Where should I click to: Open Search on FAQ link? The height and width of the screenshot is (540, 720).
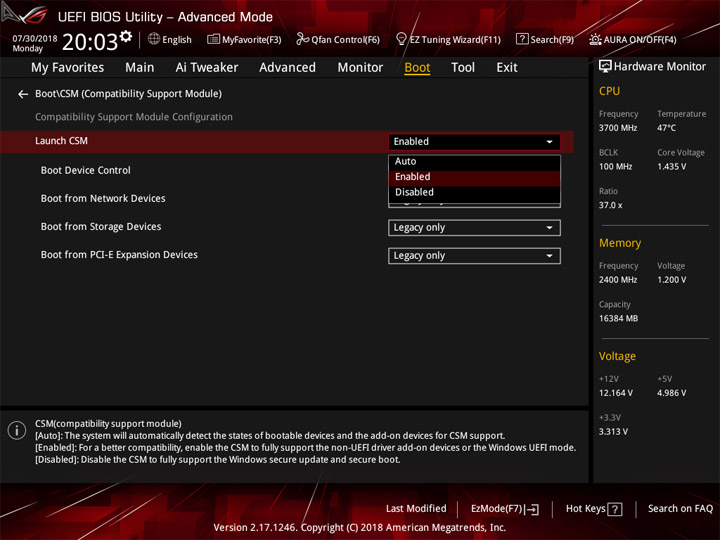(x=681, y=509)
